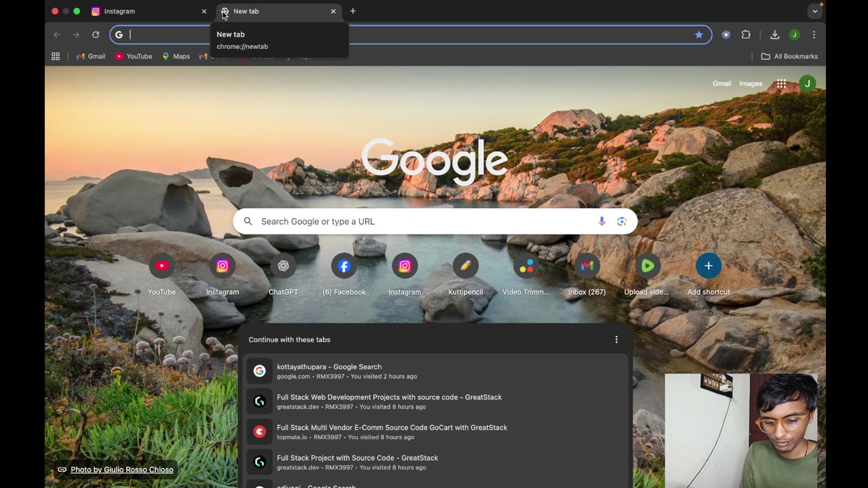Open the ChatGPT shortcut tile

[283, 273]
